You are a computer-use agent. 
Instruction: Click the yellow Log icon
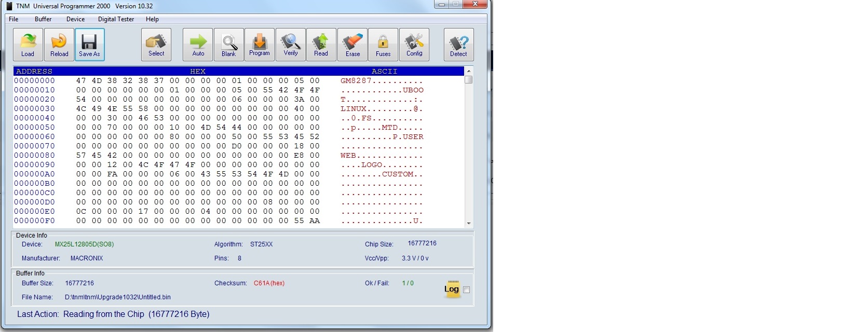452,289
